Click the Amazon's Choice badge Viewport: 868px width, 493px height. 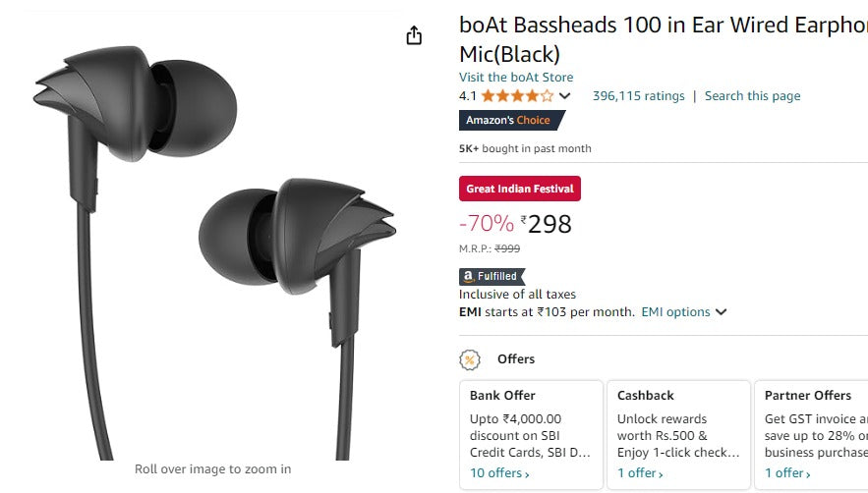coord(511,121)
